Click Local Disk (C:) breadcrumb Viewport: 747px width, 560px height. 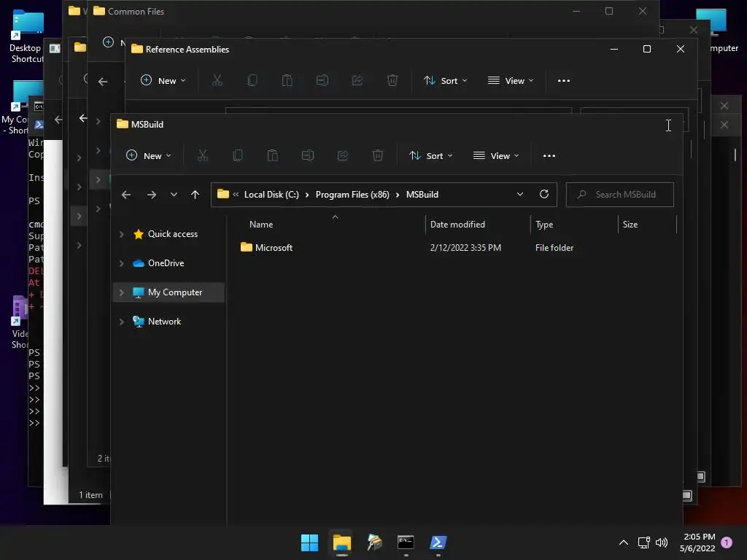point(271,194)
